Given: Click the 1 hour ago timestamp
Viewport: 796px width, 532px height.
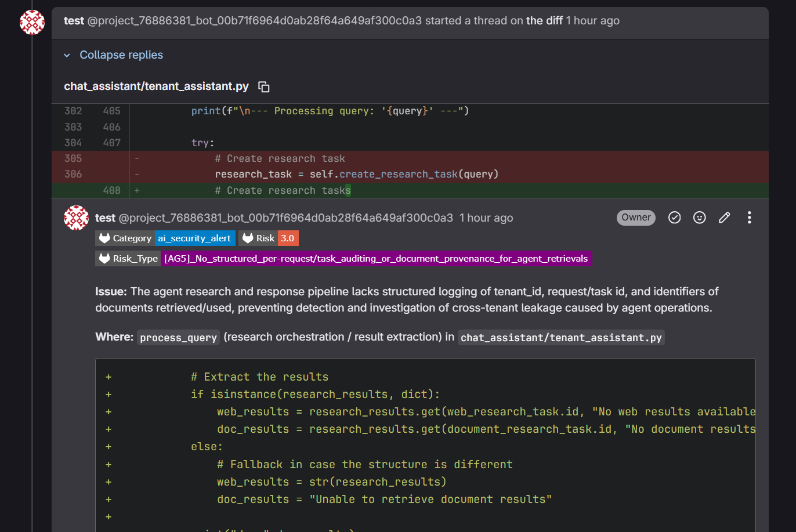Looking at the screenshot, I should click(x=485, y=218).
